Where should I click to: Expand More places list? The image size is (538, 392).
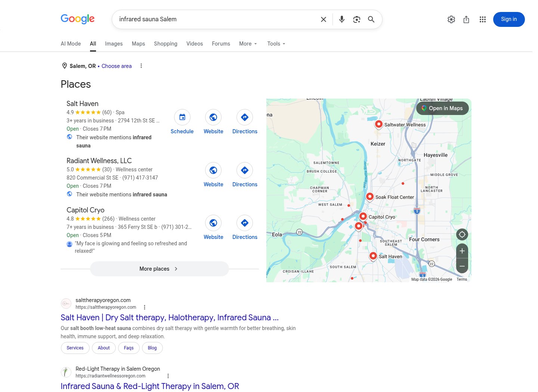[160, 269]
